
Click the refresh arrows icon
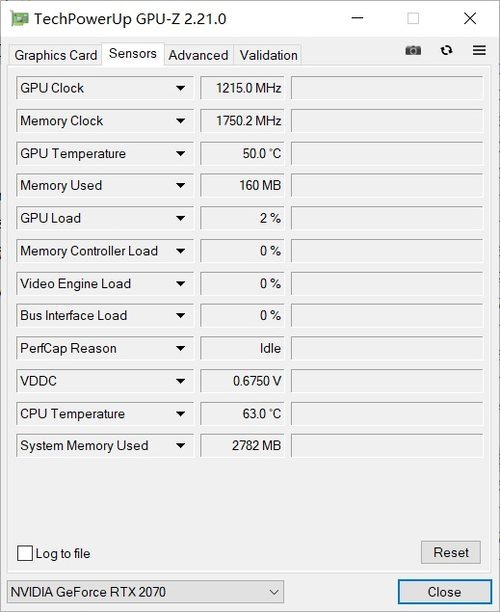pyautogui.click(x=446, y=50)
